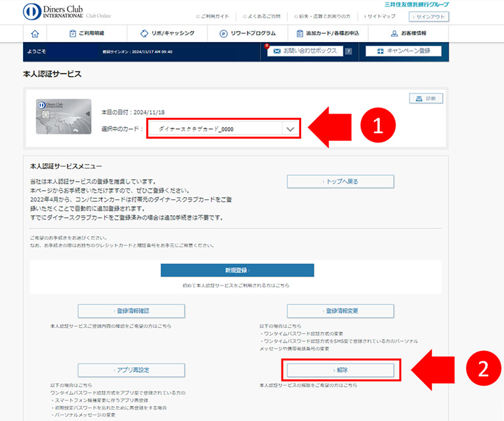Open the お客様情報 menu
504x421 pixels.
click(x=408, y=33)
